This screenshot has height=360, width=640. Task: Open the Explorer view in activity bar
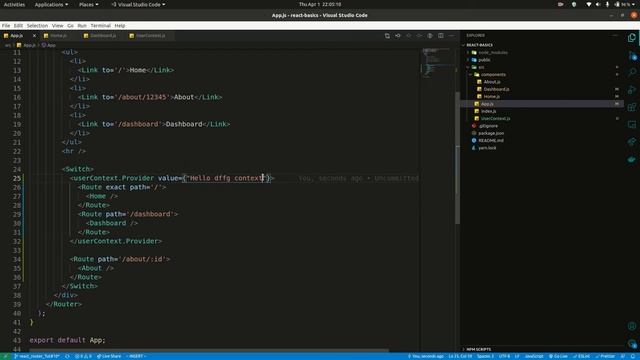[x=632, y=38]
